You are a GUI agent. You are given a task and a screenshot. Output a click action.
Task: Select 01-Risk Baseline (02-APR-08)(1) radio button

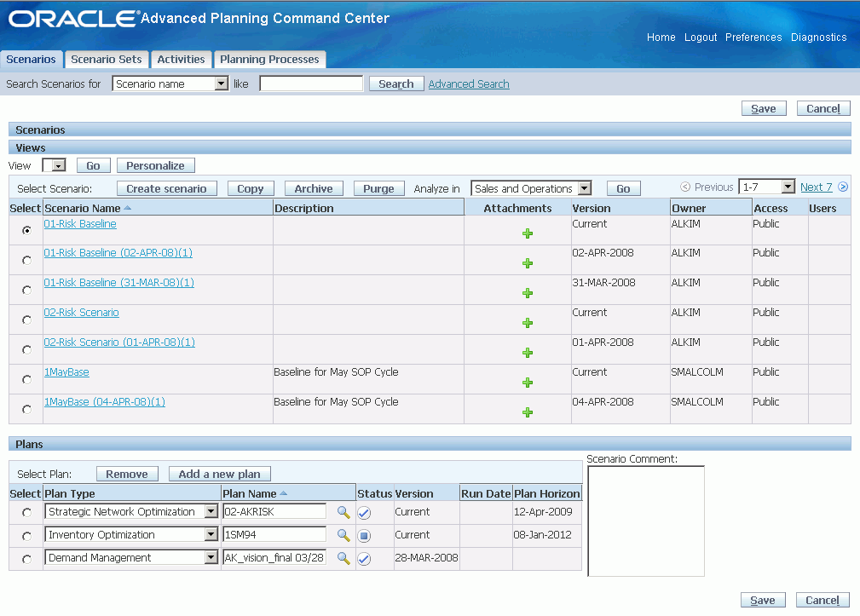(26, 260)
